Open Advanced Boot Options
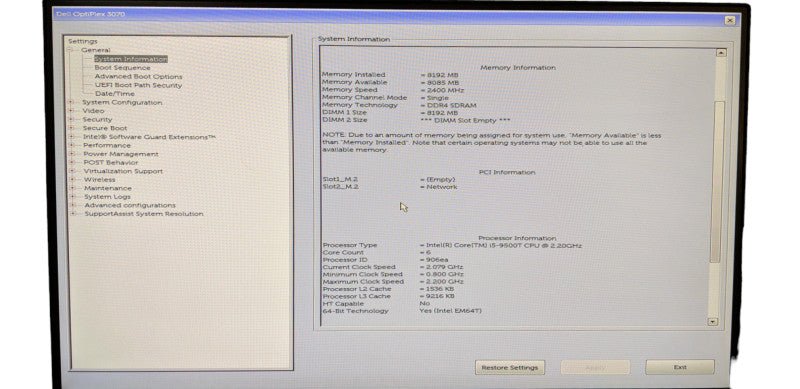800x389 pixels. point(138,77)
